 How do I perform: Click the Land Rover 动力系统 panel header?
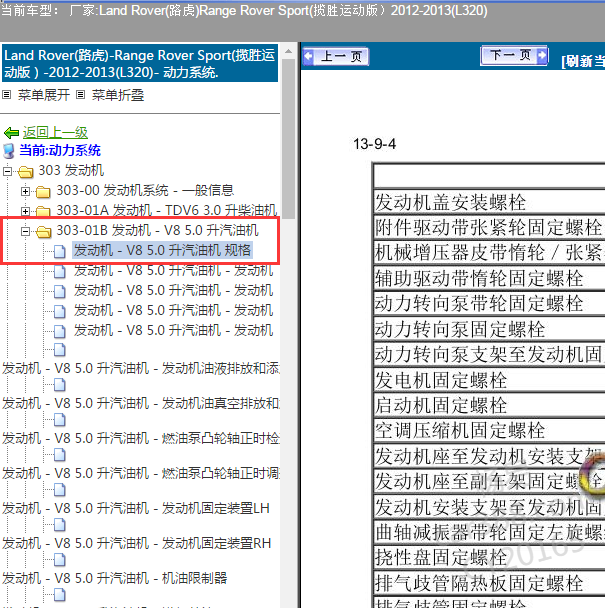click(140, 63)
